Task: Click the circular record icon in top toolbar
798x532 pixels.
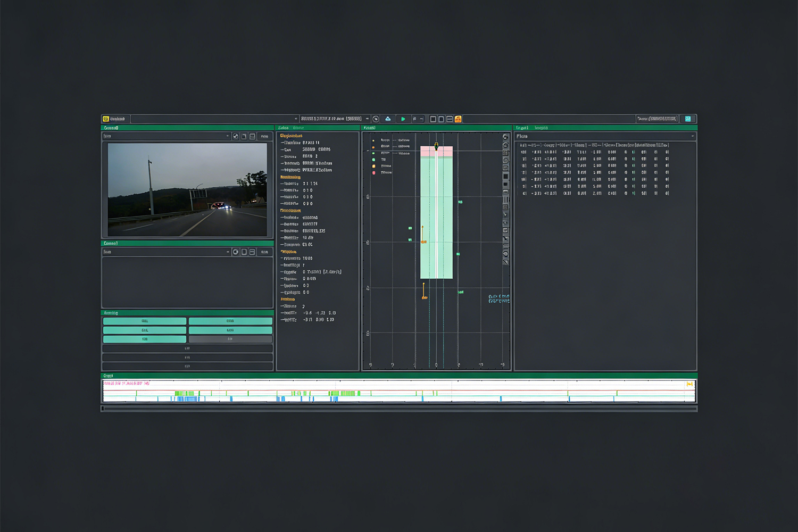Action: coord(376,119)
